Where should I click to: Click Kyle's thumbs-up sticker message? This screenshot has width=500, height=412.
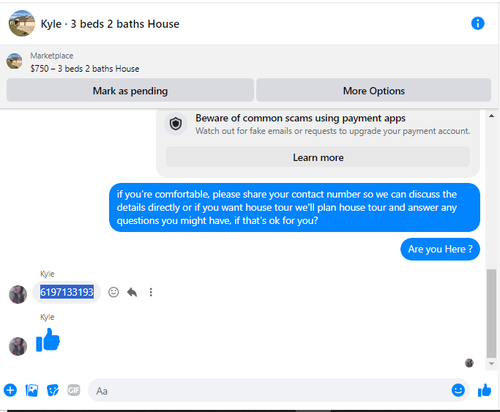click(48, 340)
